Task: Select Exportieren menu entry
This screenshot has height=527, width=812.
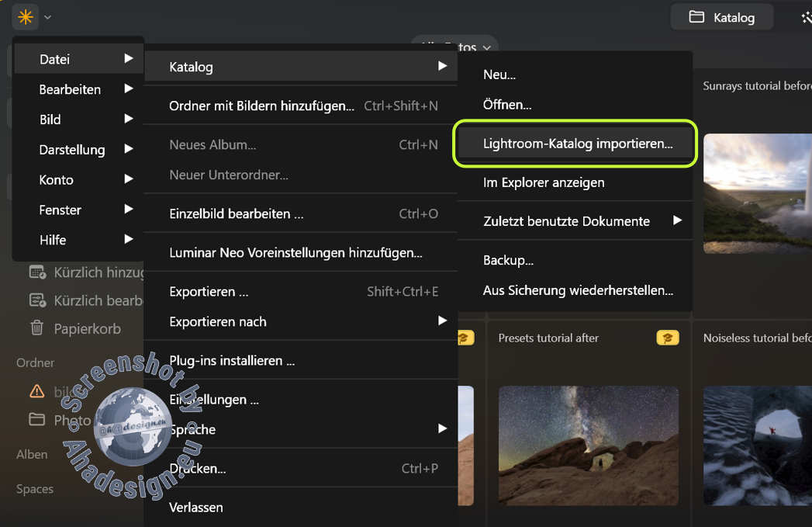Action: click(x=301, y=291)
